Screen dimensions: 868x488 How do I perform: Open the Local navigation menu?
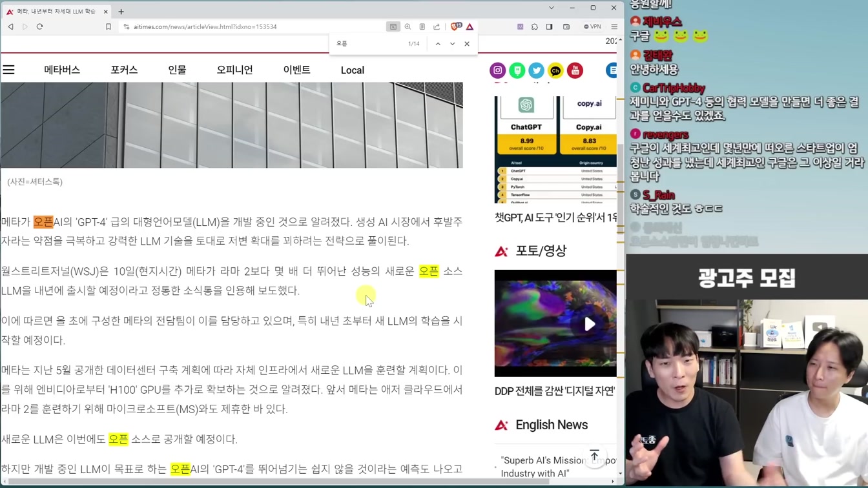tap(353, 70)
